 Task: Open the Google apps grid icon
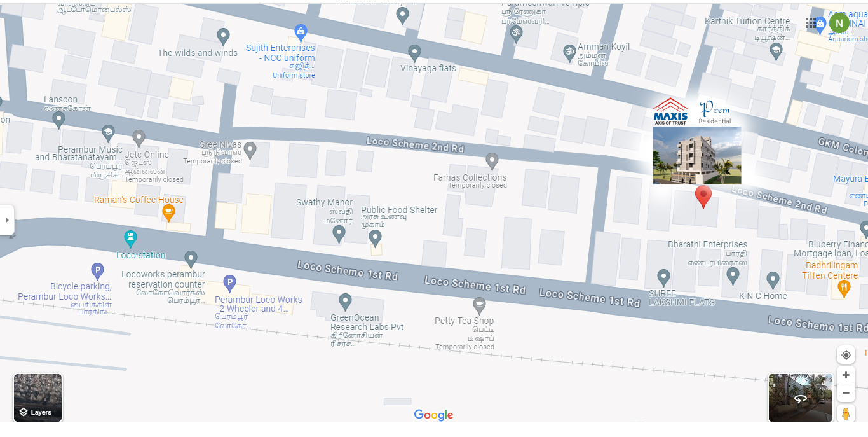pyautogui.click(x=811, y=23)
